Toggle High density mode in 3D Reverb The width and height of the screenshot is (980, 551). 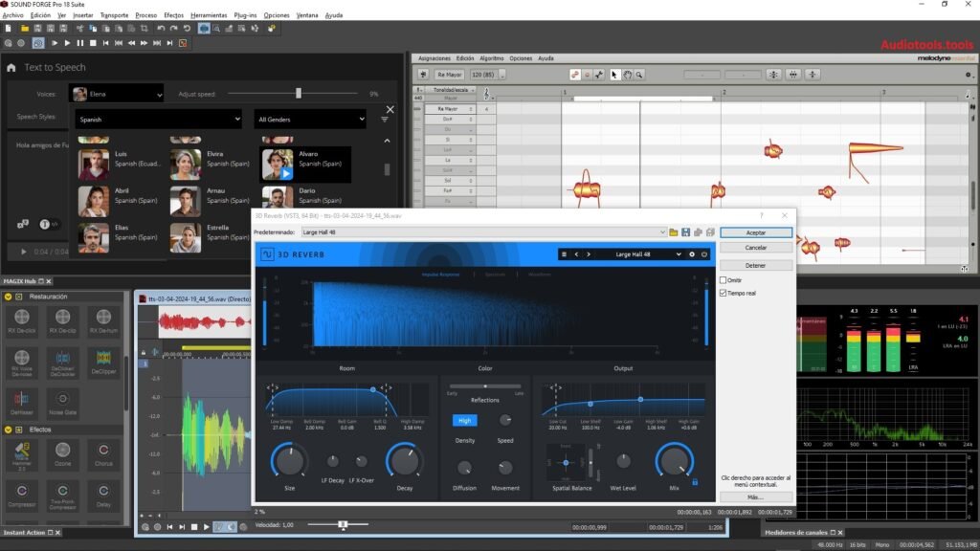463,420
